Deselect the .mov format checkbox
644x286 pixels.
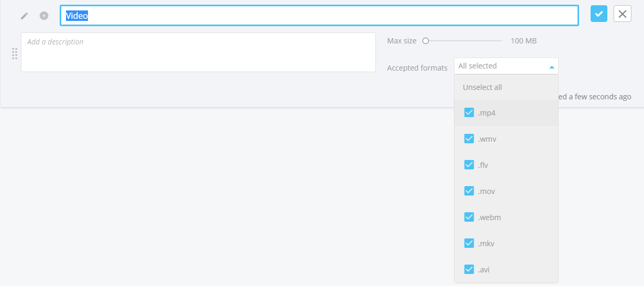[469, 191]
